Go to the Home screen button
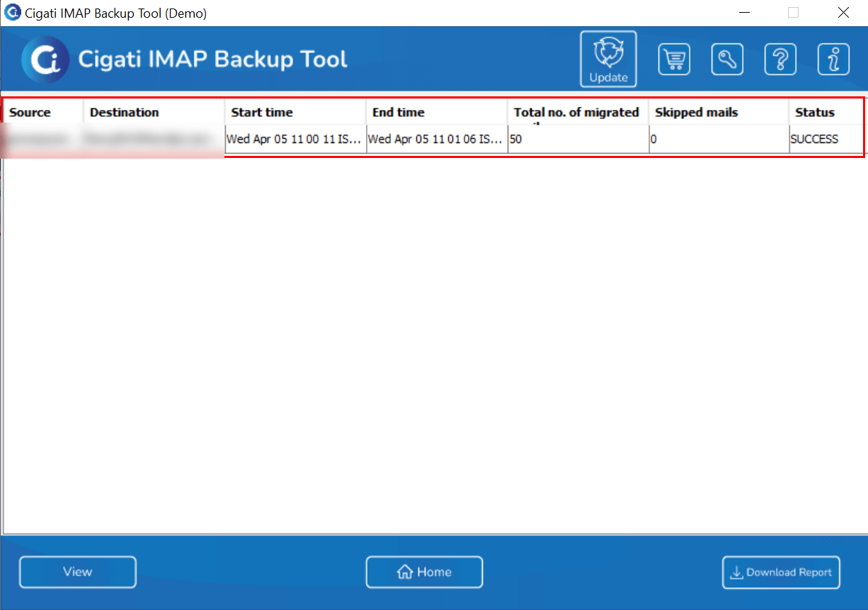The height and width of the screenshot is (610, 868). click(x=424, y=572)
